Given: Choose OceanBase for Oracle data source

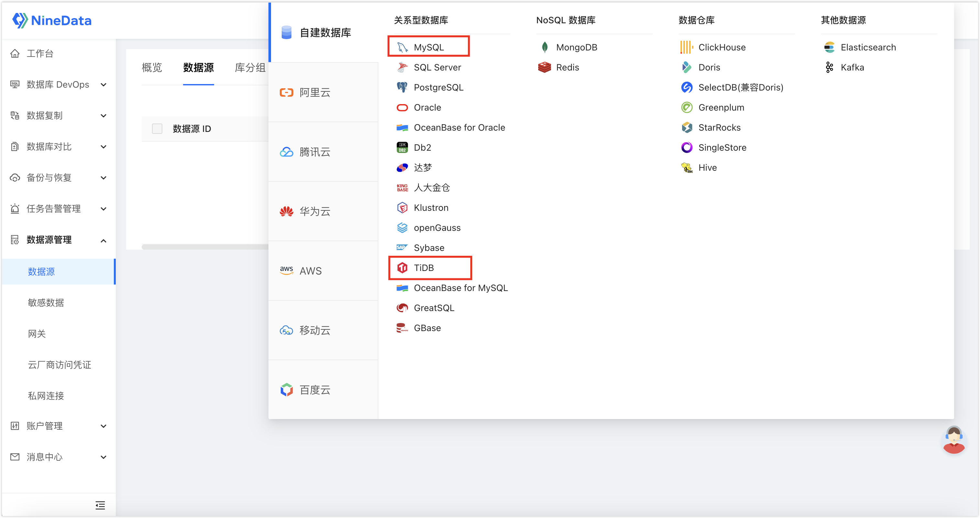Looking at the screenshot, I should coord(451,127).
